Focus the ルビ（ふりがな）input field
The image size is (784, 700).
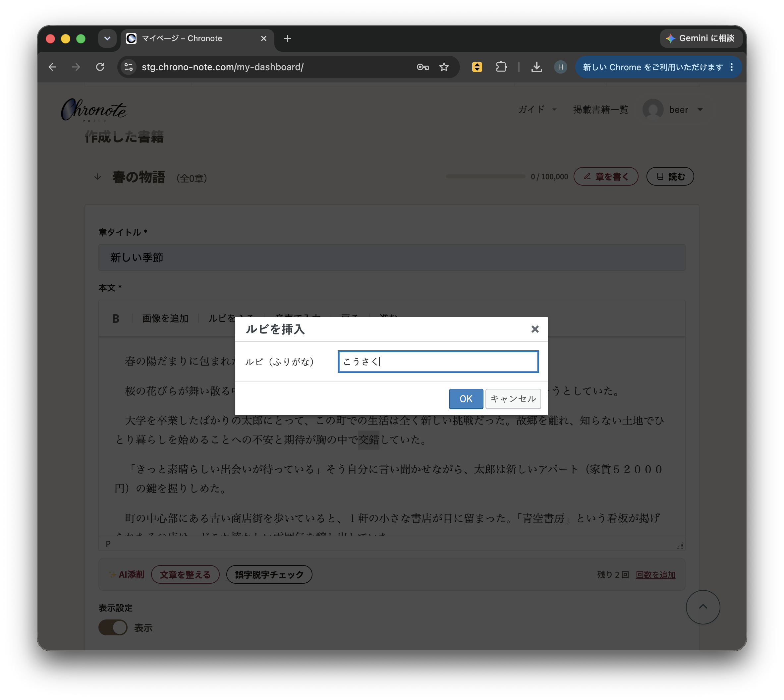coord(438,362)
